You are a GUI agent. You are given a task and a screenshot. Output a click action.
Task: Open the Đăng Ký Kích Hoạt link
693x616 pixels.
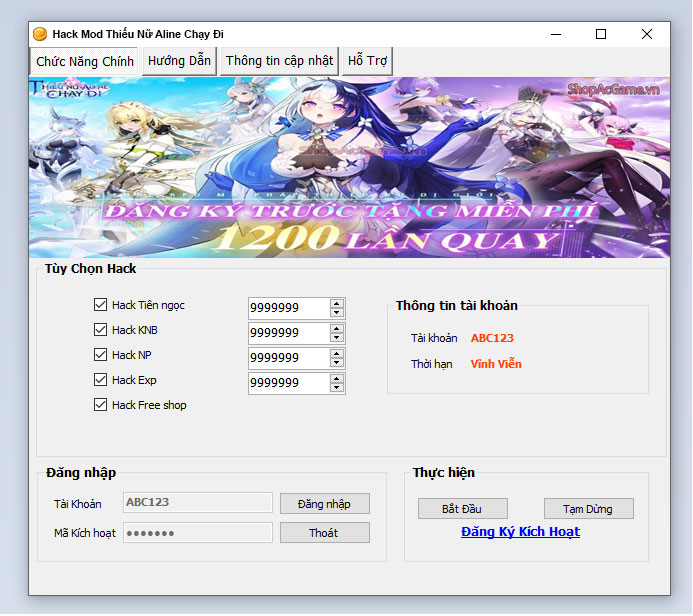520,532
